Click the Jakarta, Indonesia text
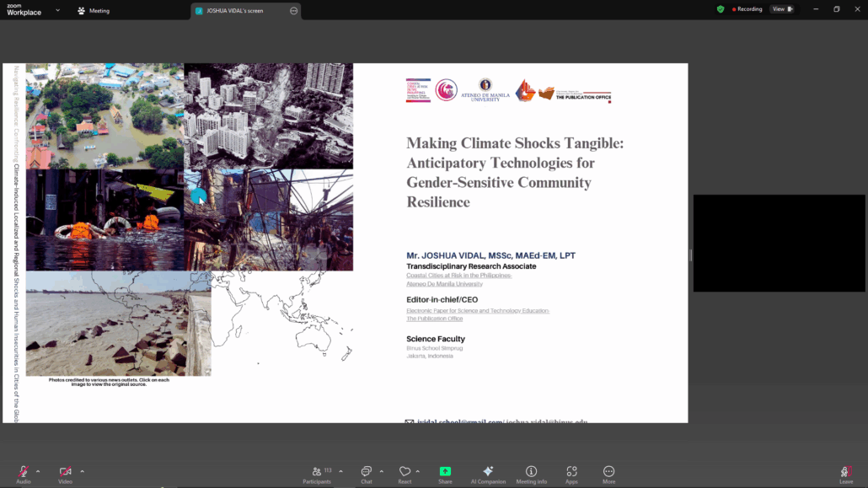868x488 pixels. pos(430,357)
